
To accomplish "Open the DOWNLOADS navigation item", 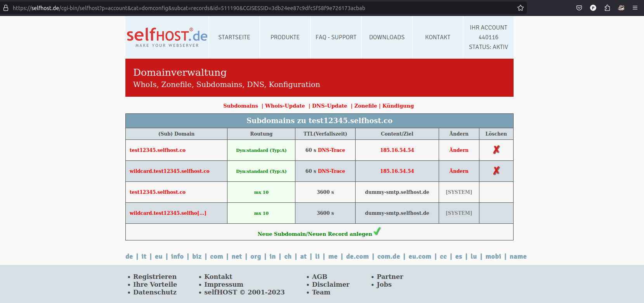I will click(x=387, y=37).
